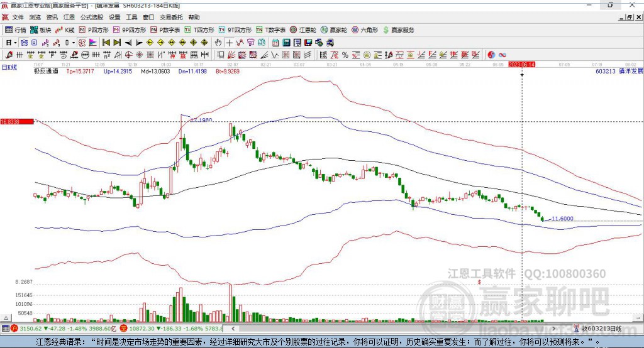Launch the 赢家轮 wheel tool
Screen dimensions: 644x348
tap(334, 30)
